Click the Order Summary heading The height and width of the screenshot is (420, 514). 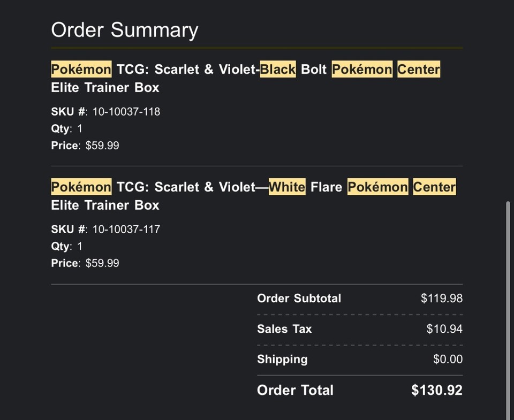124,30
